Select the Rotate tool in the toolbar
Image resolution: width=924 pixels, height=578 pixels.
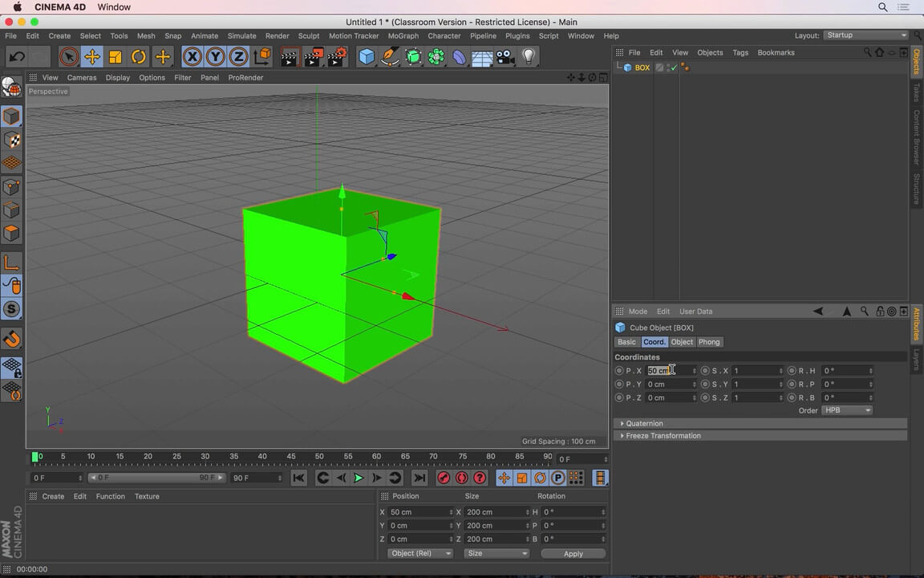[137, 57]
